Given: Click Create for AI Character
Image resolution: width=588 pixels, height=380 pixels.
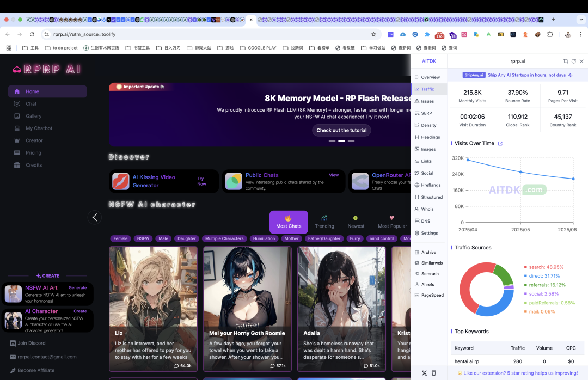Looking at the screenshot, I should pyautogui.click(x=80, y=311).
